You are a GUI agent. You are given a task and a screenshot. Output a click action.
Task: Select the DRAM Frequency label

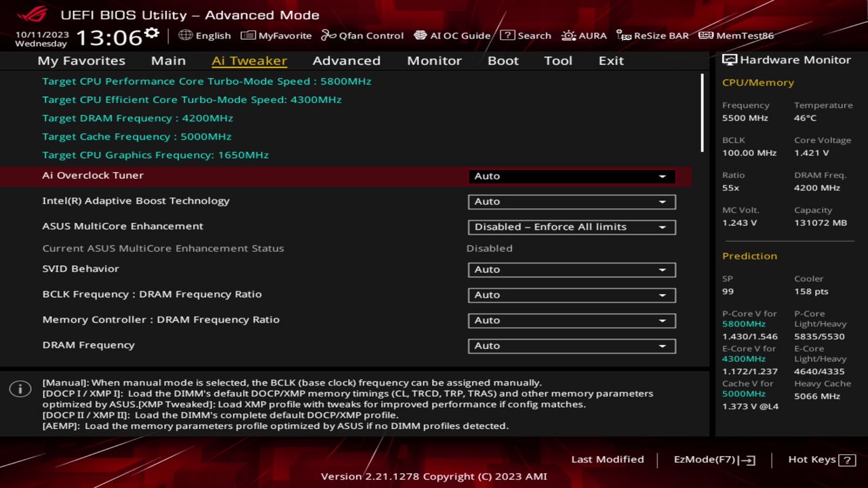point(88,345)
